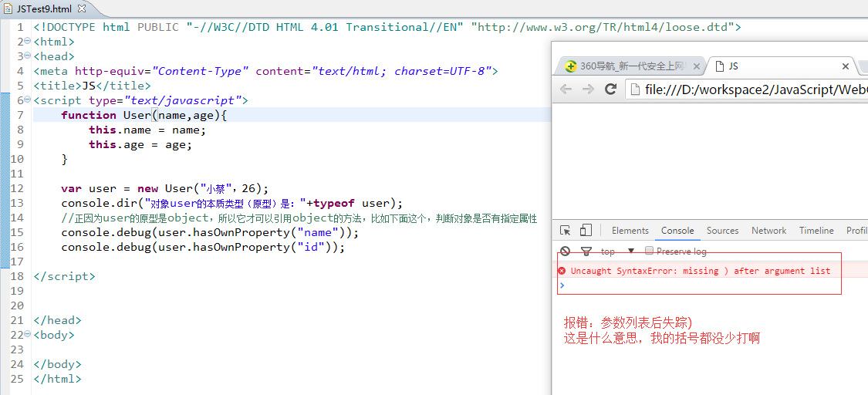Viewport: 868px width, 395px height.
Task: Click this.name = name on line 8
Action: point(147,130)
